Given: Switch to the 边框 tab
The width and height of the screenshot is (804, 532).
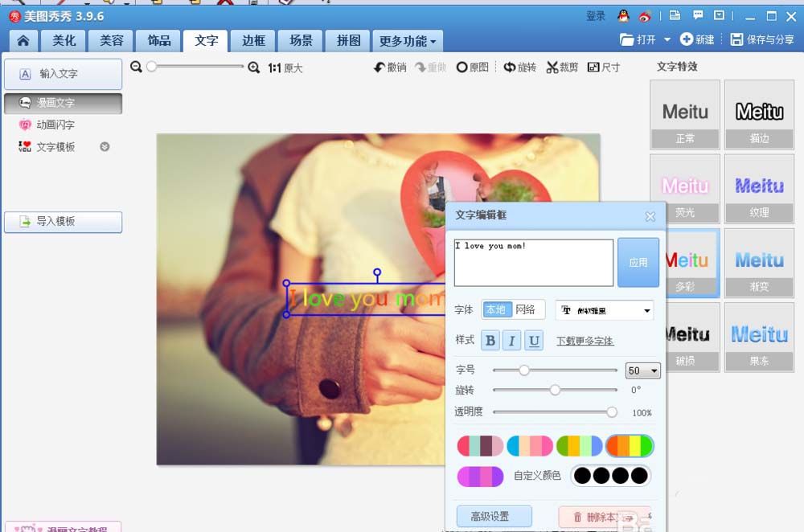Looking at the screenshot, I should [x=254, y=40].
